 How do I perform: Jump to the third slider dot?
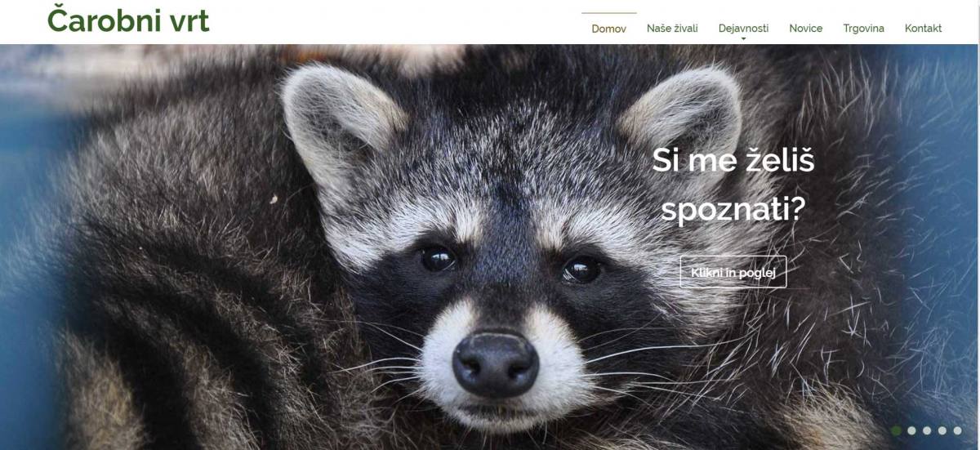927,430
